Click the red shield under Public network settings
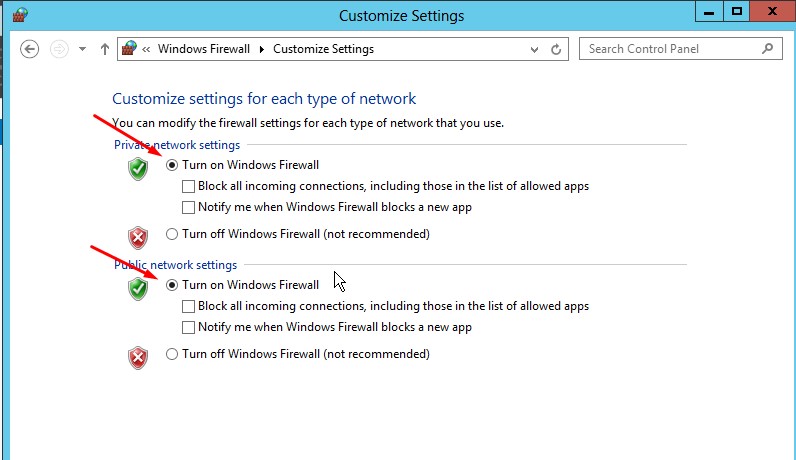 coord(138,357)
